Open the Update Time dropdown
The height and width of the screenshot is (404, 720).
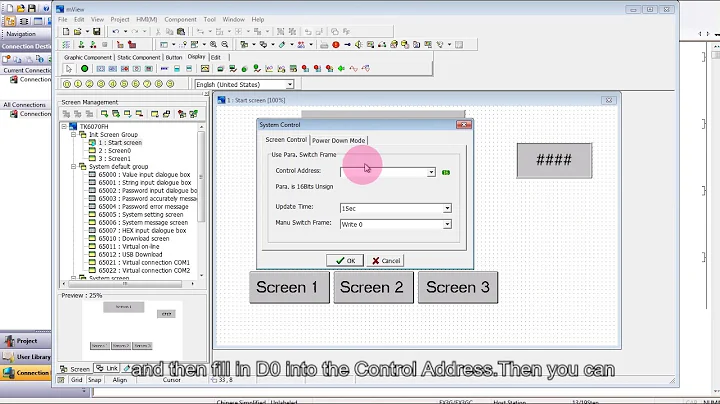coord(447,208)
